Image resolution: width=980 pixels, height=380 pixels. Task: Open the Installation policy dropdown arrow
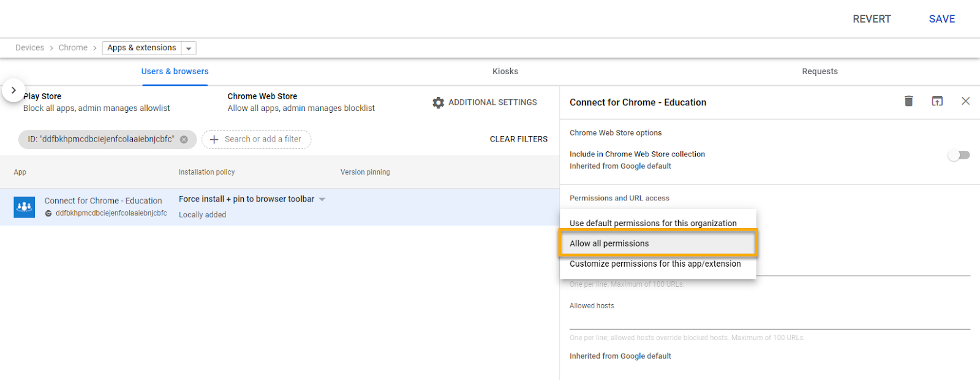click(322, 199)
